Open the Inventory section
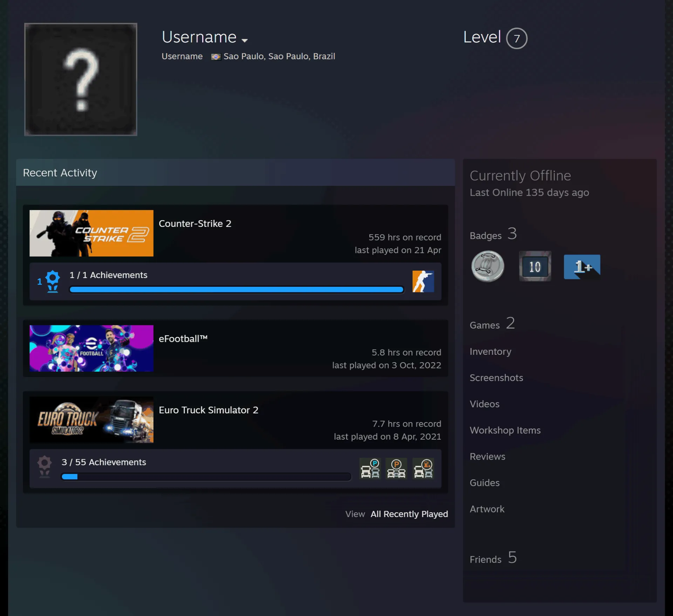This screenshot has width=673, height=616. (x=490, y=352)
